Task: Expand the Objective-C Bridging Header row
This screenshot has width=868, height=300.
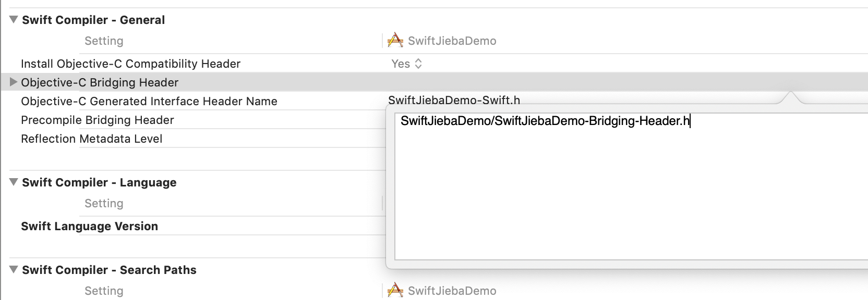Action: [x=14, y=82]
